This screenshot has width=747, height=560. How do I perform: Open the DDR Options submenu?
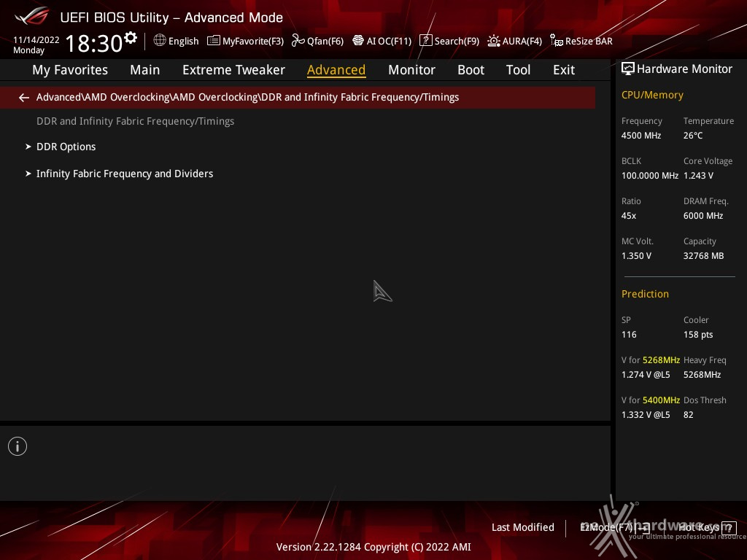point(66,147)
